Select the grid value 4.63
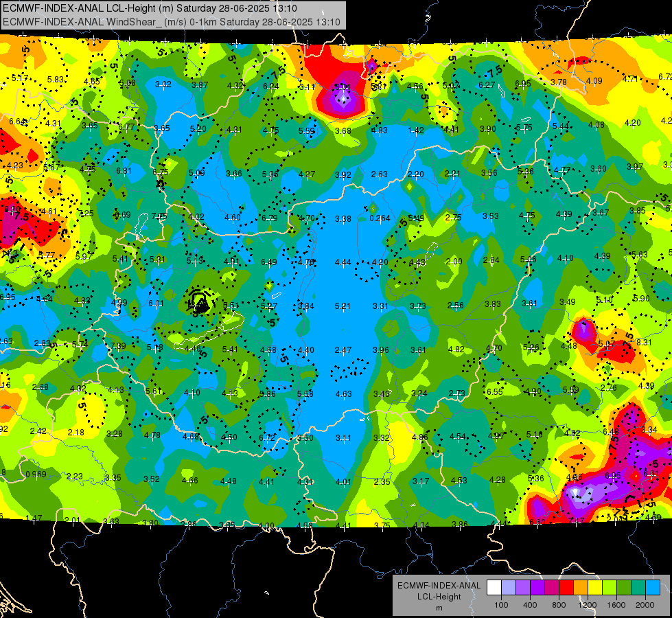 point(344,393)
